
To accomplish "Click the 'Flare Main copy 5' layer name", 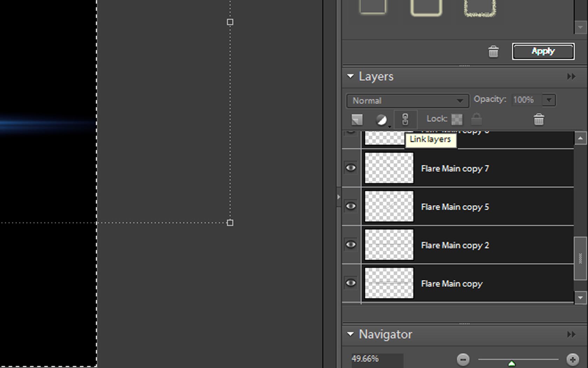I will (x=455, y=207).
